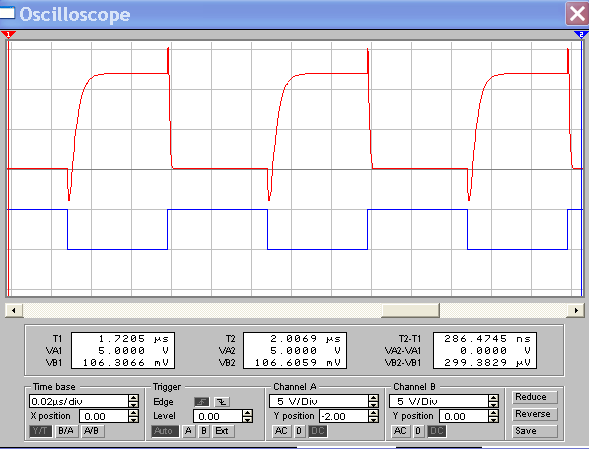Set trigger source to channel A
This screenshot has width=589, height=450.
click(188, 431)
